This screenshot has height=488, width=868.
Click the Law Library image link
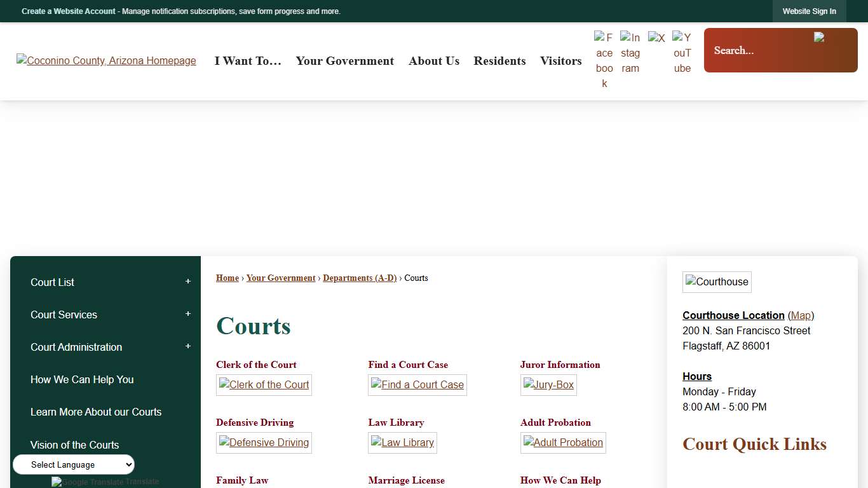click(402, 442)
